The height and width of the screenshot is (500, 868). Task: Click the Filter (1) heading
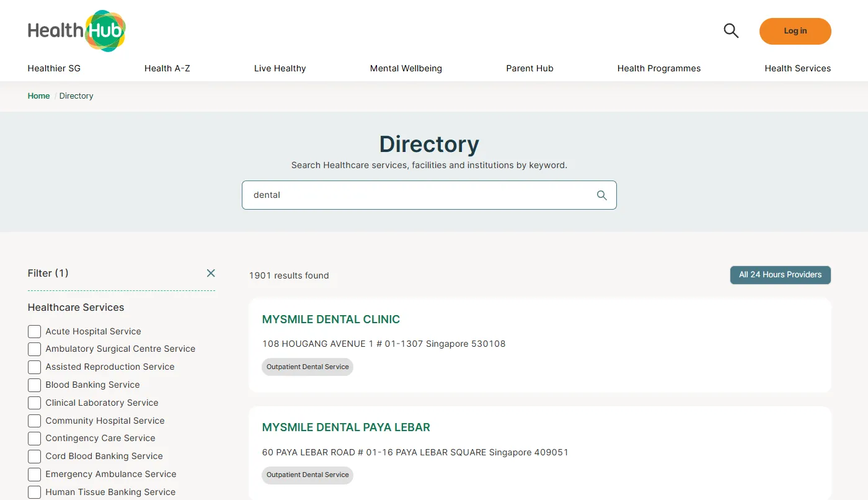pyautogui.click(x=48, y=273)
